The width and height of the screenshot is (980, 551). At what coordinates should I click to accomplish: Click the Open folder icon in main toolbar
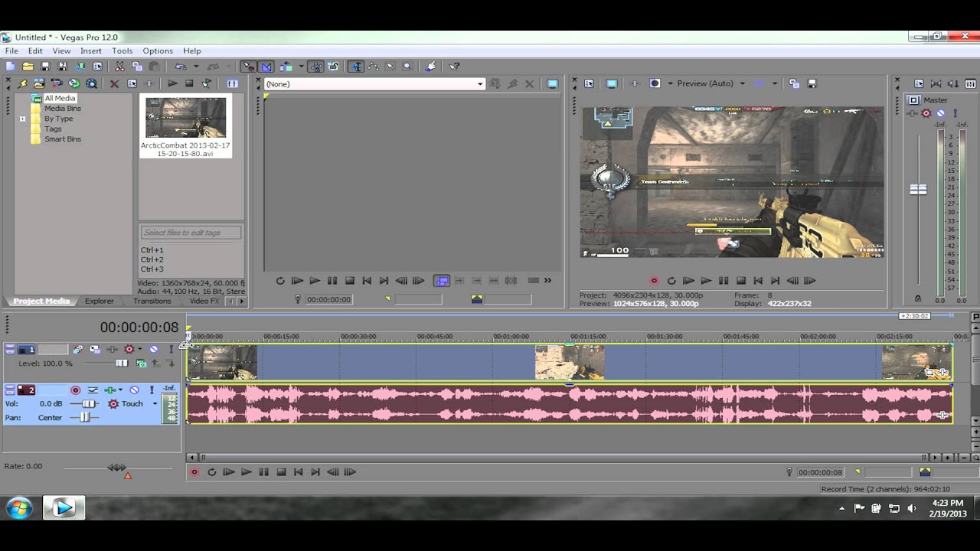(28, 67)
